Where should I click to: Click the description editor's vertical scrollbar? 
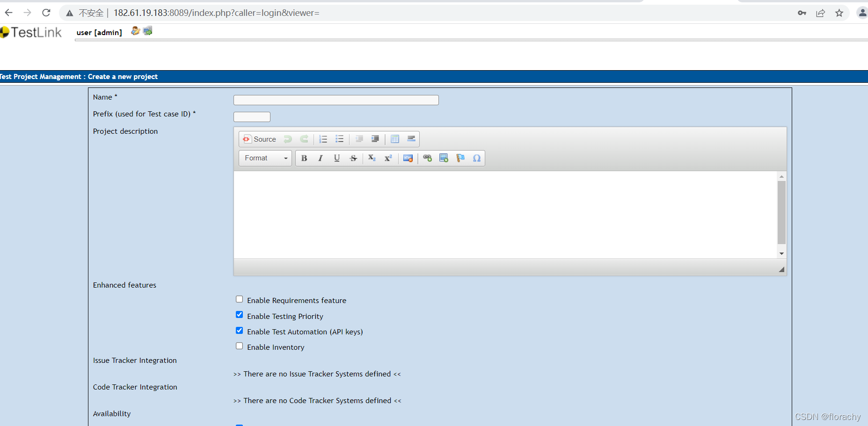click(x=781, y=212)
